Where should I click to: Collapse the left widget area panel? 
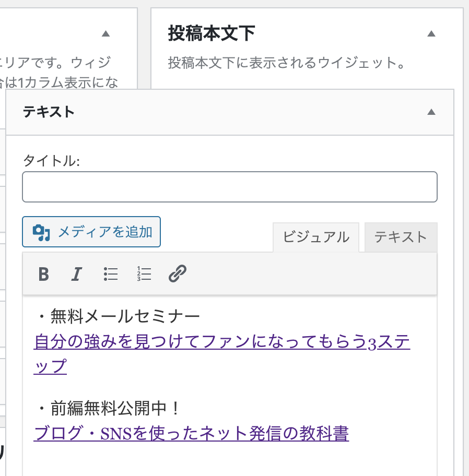pos(105,33)
